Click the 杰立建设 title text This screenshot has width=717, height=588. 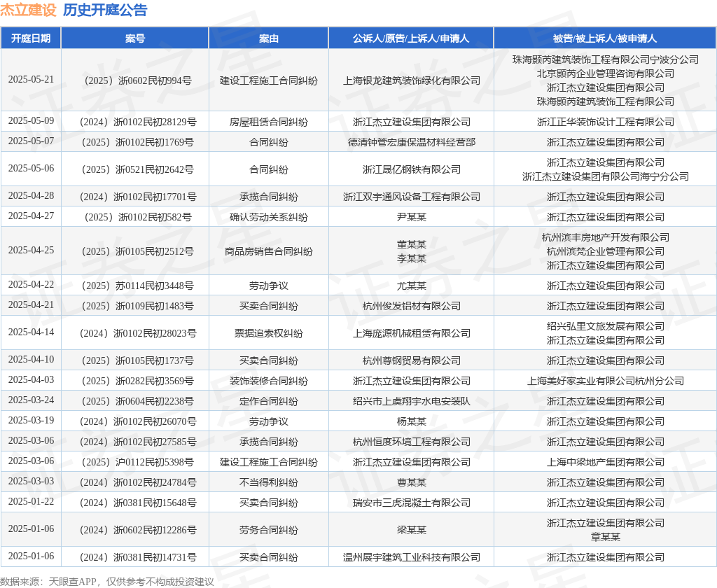28,10
